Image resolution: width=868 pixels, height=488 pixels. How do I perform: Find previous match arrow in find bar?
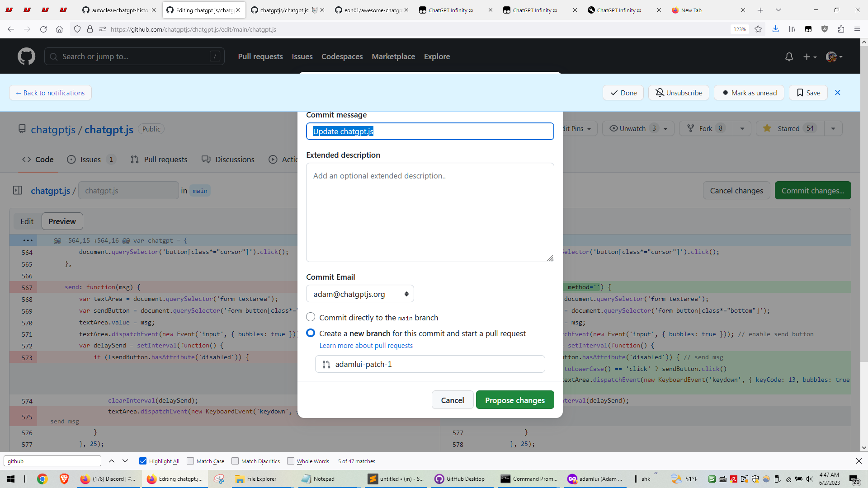112,461
